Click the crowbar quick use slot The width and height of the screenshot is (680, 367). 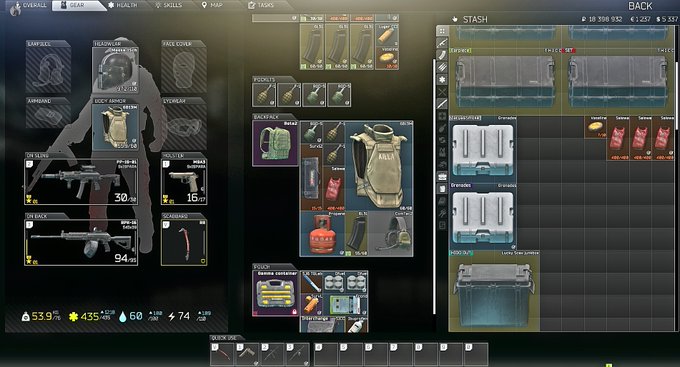click(223, 354)
